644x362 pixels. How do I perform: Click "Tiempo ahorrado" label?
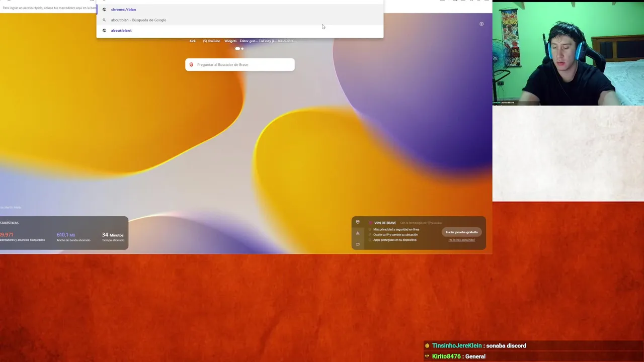[113, 240]
